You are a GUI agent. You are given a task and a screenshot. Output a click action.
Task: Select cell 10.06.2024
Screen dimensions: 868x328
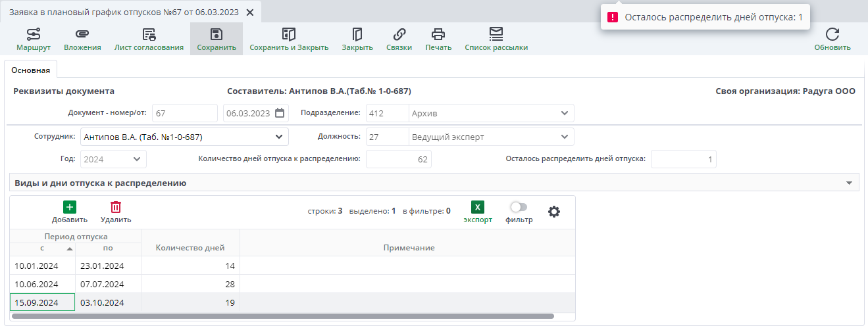tap(43, 284)
